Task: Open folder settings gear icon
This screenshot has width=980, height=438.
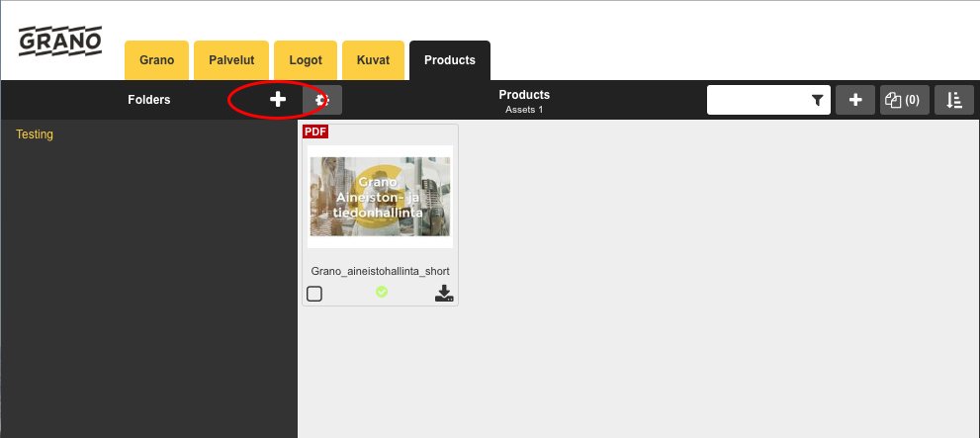Action: 322,100
